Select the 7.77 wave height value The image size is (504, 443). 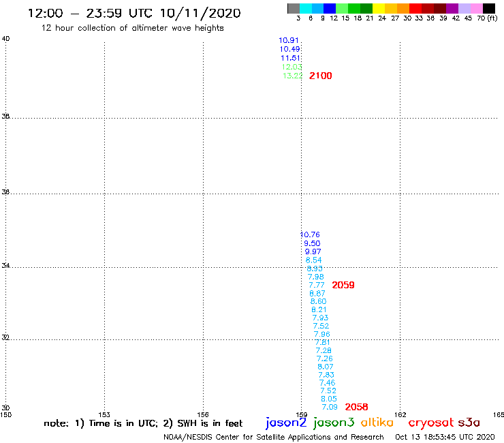click(x=317, y=286)
